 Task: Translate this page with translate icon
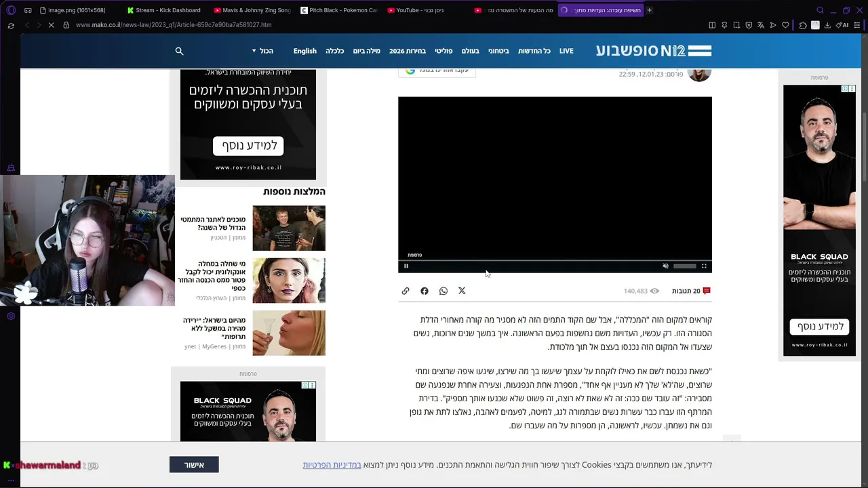click(761, 25)
